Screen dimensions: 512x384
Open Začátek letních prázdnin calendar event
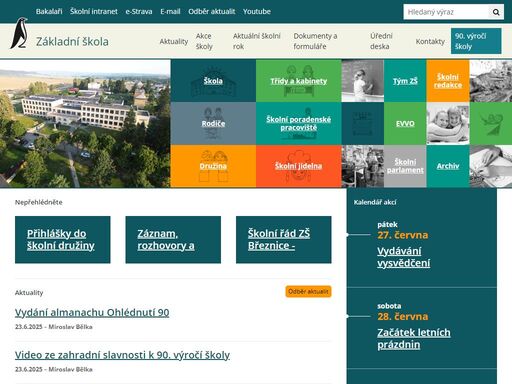coord(414,338)
